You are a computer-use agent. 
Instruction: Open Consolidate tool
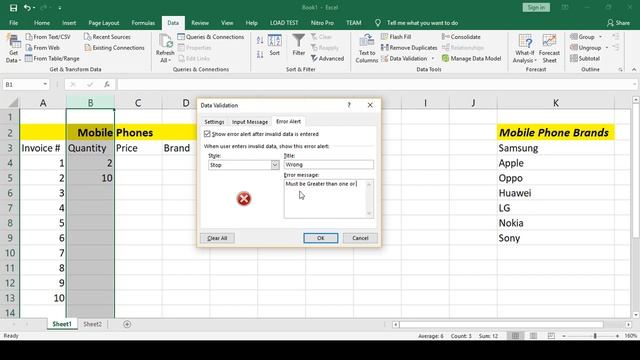coord(461,37)
